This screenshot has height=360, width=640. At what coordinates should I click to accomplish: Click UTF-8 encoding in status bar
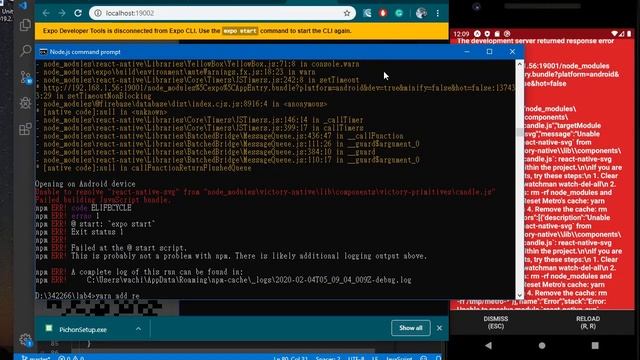coord(356,358)
